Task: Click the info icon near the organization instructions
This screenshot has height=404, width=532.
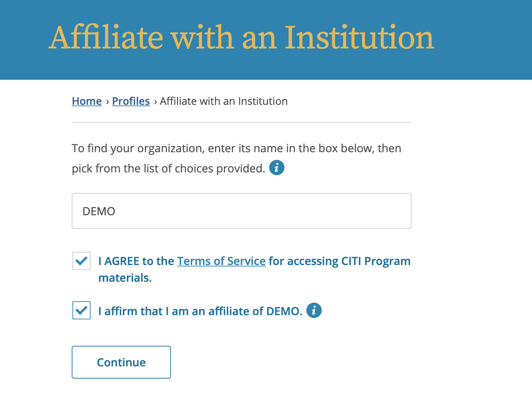Action: pos(277,168)
